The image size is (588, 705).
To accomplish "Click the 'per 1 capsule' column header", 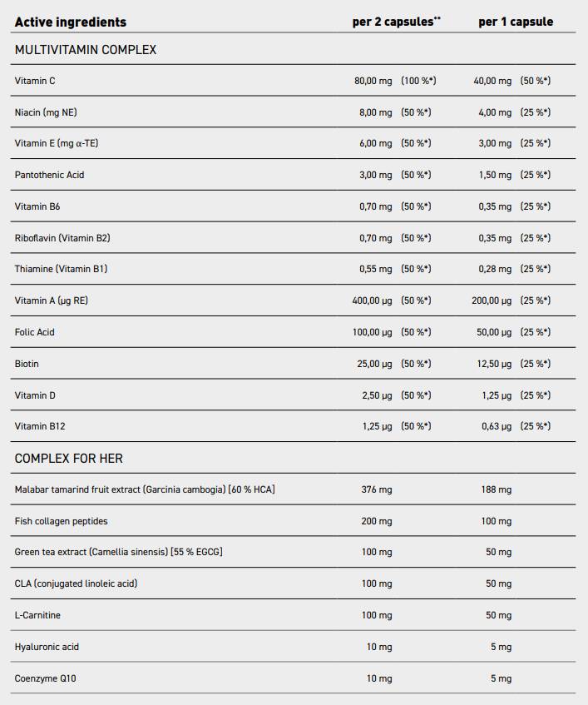I will [515, 22].
